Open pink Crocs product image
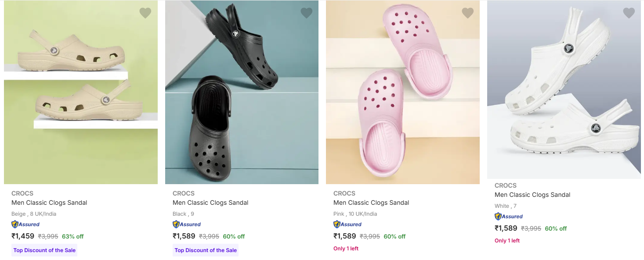The width and height of the screenshot is (644, 260). pyautogui.click(x=402, y=92)
